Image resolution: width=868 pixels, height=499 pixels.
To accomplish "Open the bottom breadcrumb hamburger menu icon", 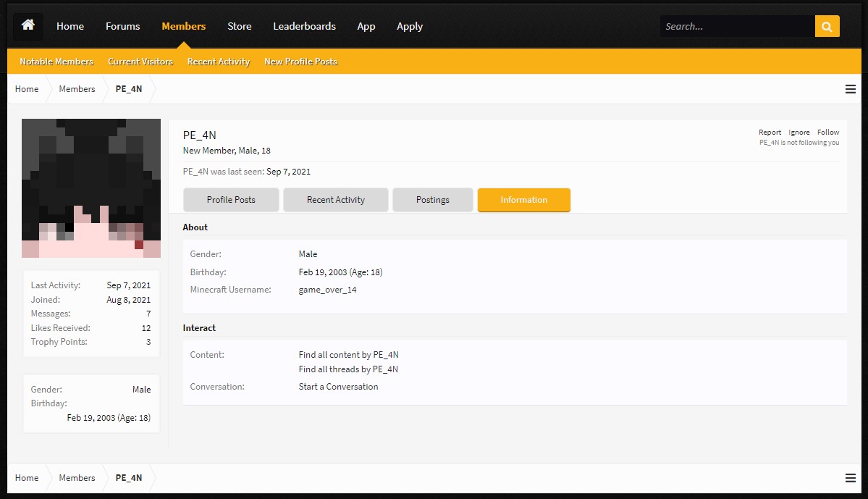I will pyautogui.click(x=851, y=478).
